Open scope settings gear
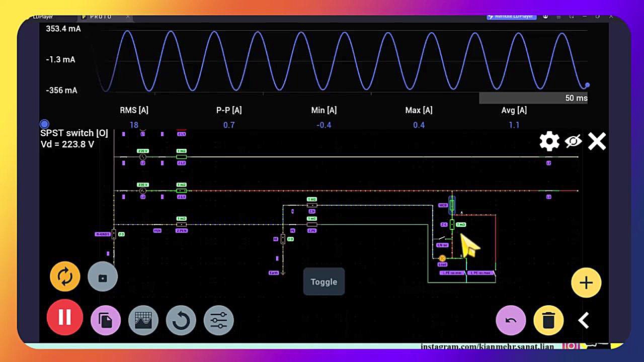This screenshot has width=644, height=362. point(549,142)
